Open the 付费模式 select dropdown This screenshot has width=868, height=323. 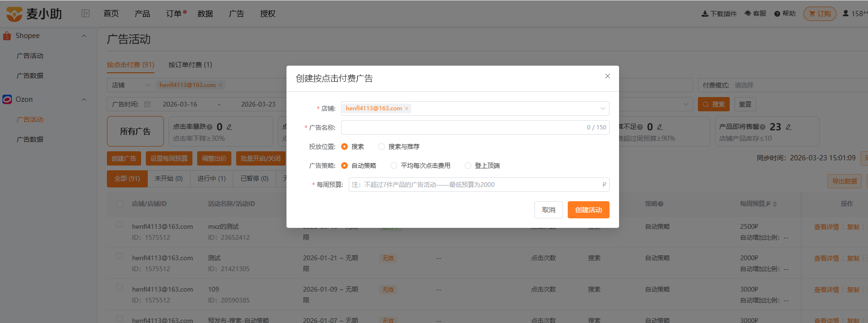784,85
